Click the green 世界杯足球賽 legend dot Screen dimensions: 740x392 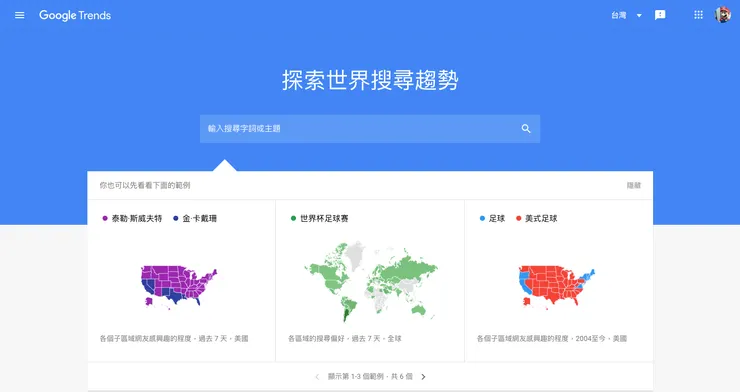click(293, 218)
